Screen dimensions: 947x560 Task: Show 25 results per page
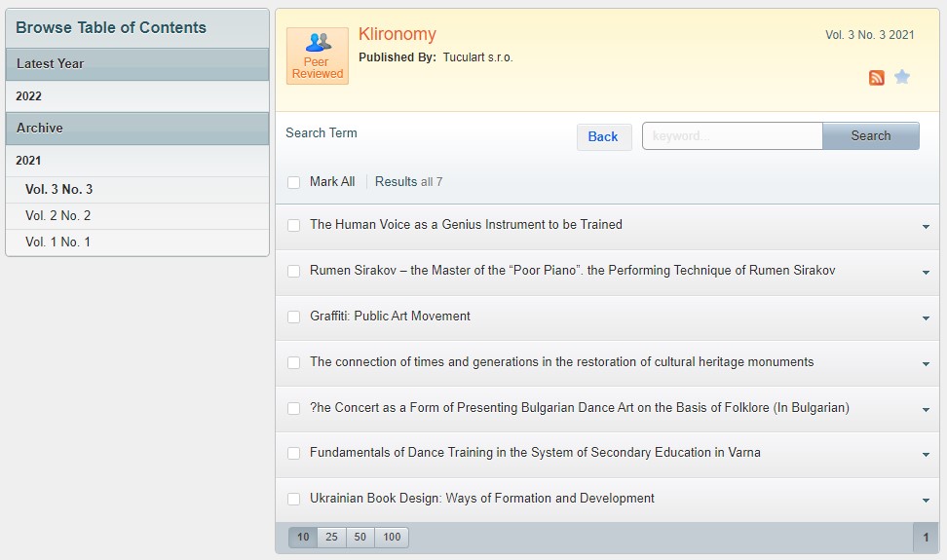331,538
